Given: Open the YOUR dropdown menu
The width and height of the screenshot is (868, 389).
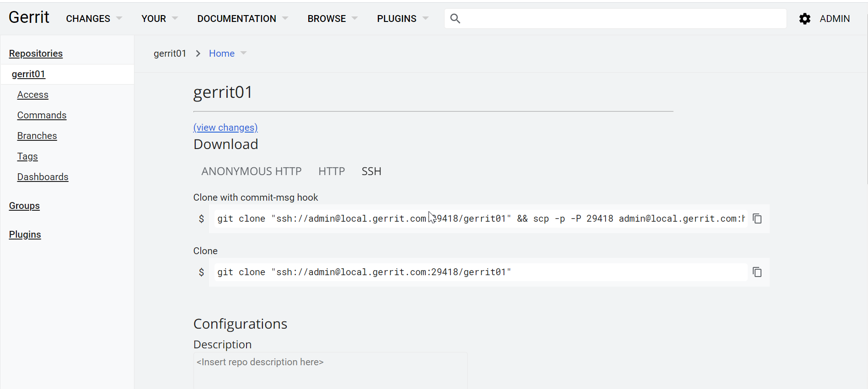Looking at the screenshot, I should 160,19.
